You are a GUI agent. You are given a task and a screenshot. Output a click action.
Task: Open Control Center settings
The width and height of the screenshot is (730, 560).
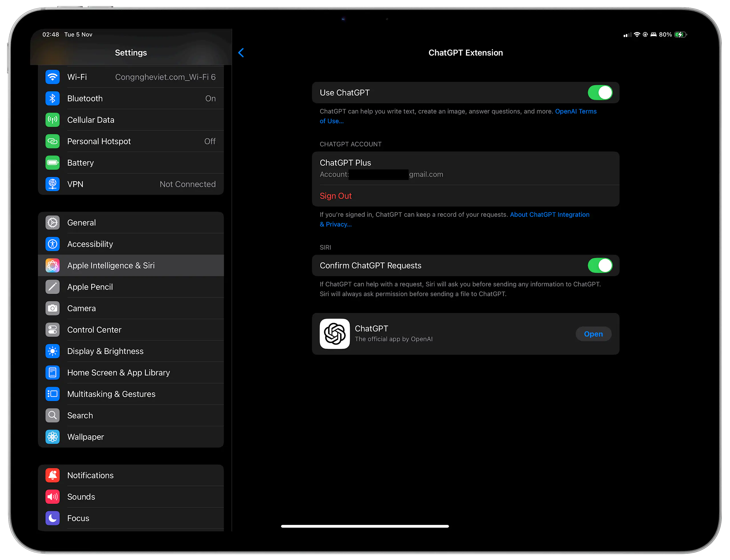pyautogui.click(x=131, y=330)
